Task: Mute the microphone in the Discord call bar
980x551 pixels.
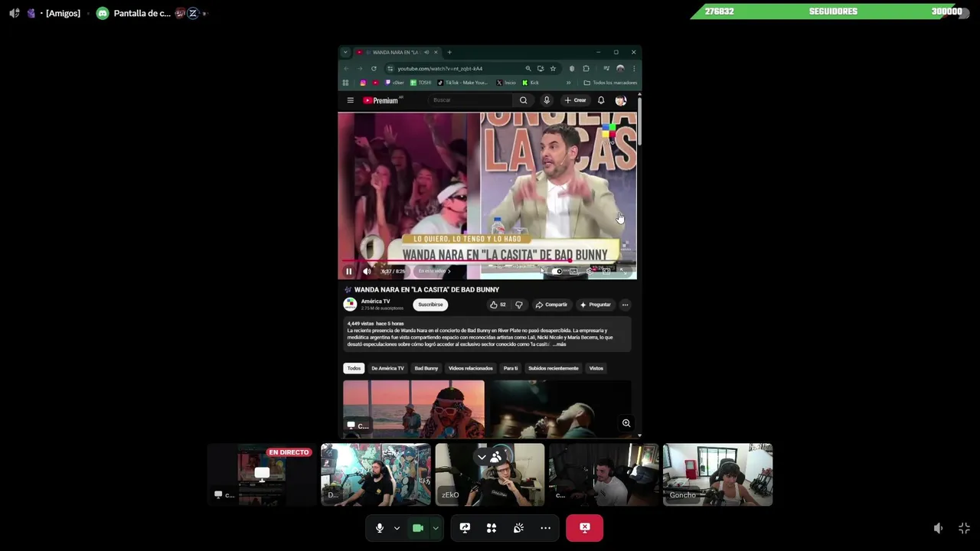Action: [379, 528]
